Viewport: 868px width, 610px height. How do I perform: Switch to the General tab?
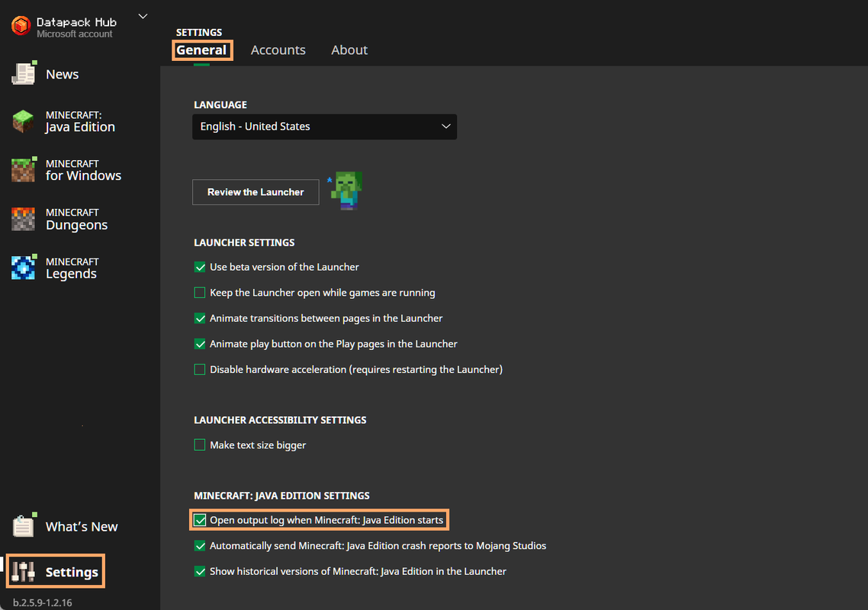tap(201, 50)
